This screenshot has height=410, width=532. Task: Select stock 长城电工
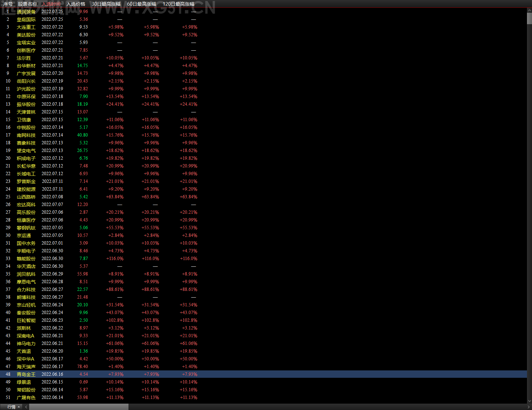pyautogui.click(x=26, y=174)
